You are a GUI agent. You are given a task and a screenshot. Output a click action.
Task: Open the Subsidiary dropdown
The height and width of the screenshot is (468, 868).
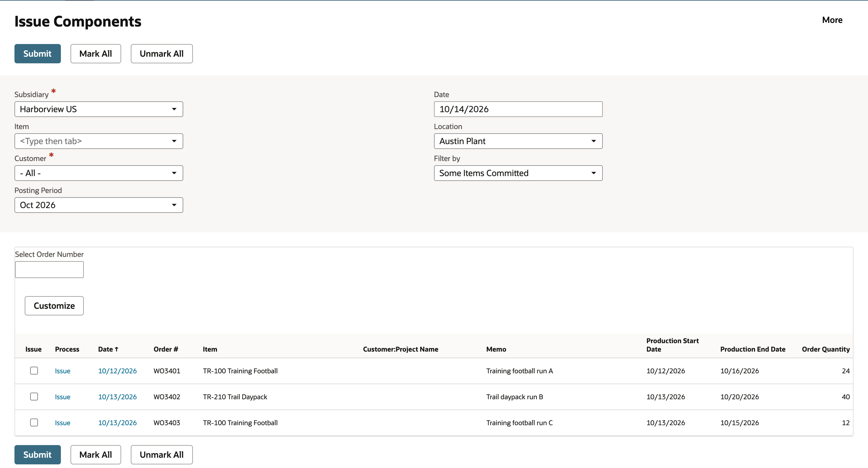99,109
